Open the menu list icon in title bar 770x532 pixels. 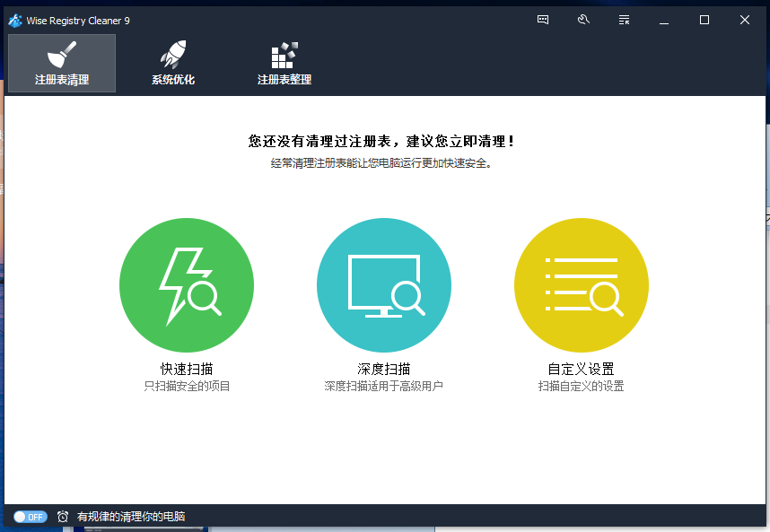pyautogui.click(x=624, y=20)
